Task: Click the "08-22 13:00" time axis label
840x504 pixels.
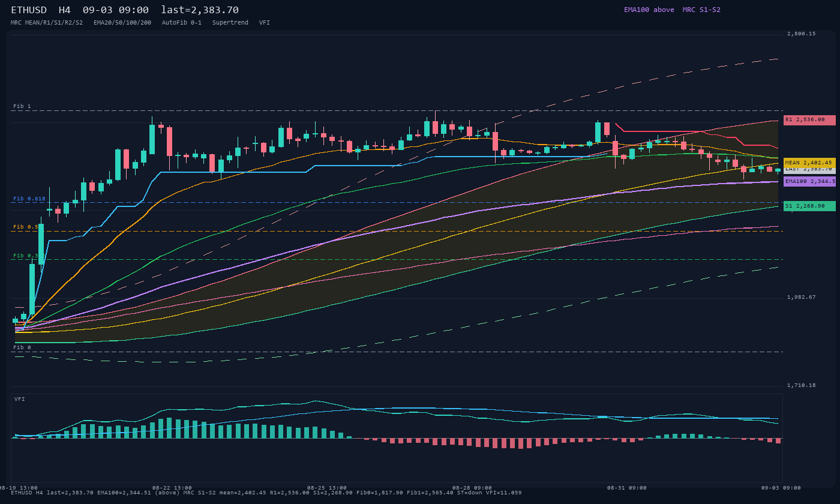Action: (172, 488)
